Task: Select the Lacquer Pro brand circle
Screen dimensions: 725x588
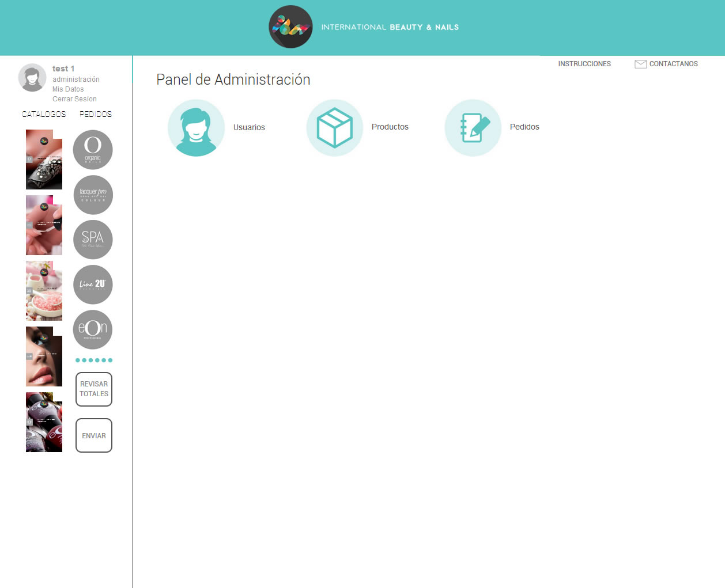Action: coord(93,195)
